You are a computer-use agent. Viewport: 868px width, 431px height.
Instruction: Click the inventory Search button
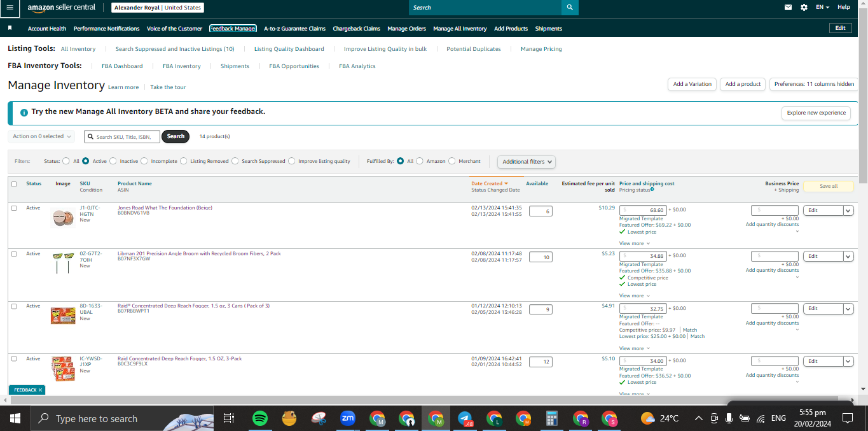[x=176, y=136]
